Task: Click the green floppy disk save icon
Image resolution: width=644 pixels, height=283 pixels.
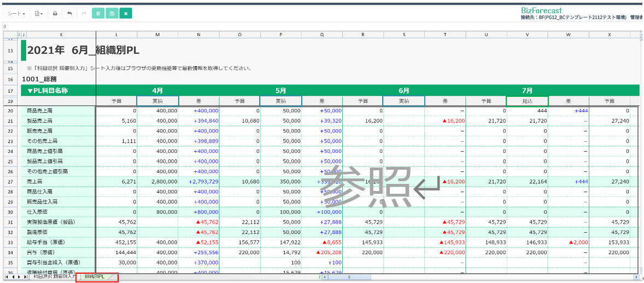Action: [x=112, y=13]
